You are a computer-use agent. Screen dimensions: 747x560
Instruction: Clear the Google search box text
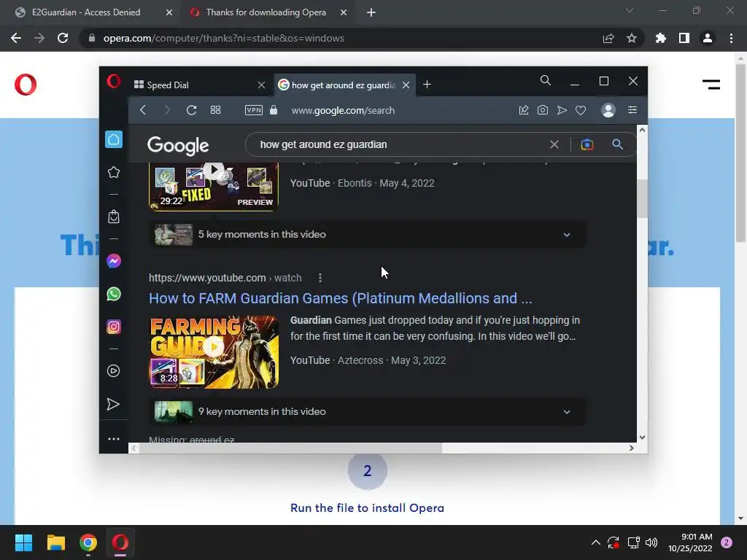tap(554, 144)
